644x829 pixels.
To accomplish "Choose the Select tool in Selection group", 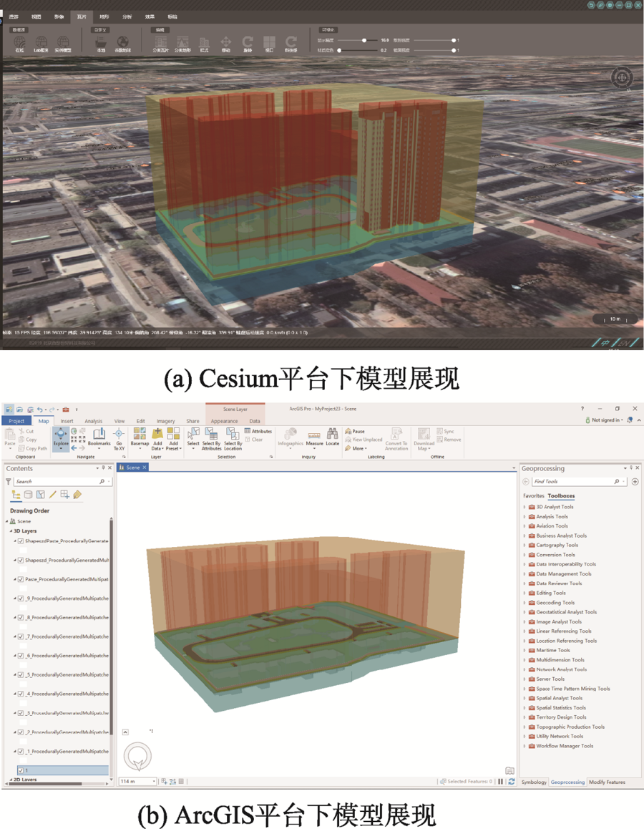I will (193, 437).
